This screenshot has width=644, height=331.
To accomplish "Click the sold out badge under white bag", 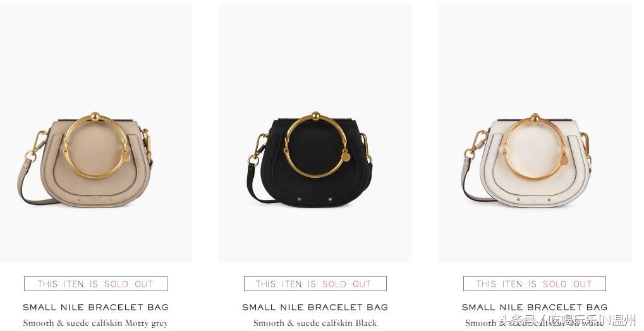I will coord(534,284).
